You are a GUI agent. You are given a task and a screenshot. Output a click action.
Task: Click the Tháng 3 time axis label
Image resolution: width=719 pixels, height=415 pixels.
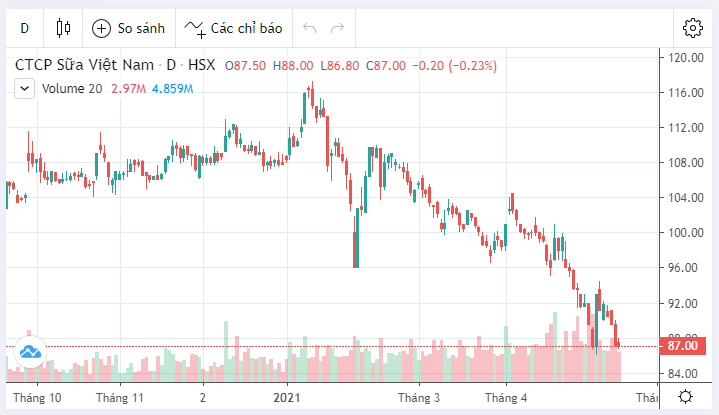coord(419,397)
